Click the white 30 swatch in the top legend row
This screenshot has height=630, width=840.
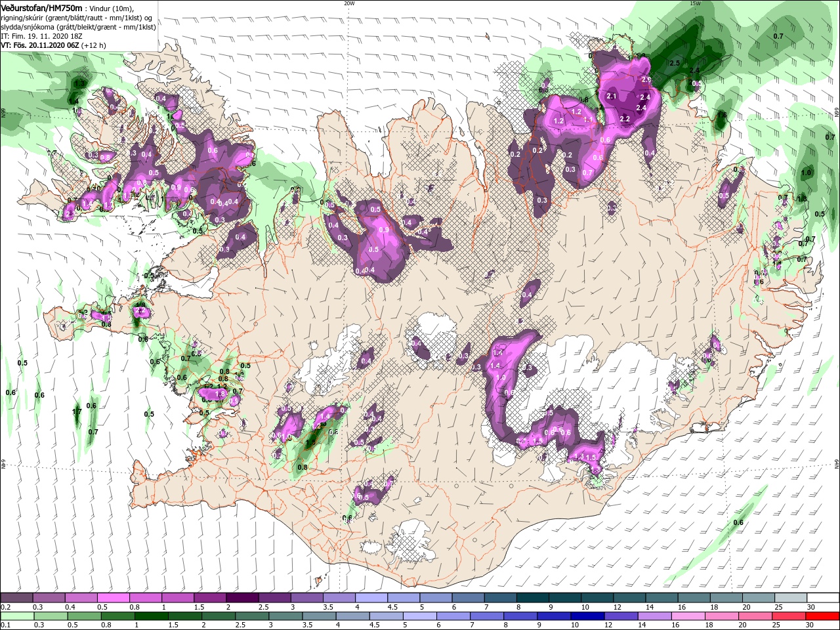[823, 598]
